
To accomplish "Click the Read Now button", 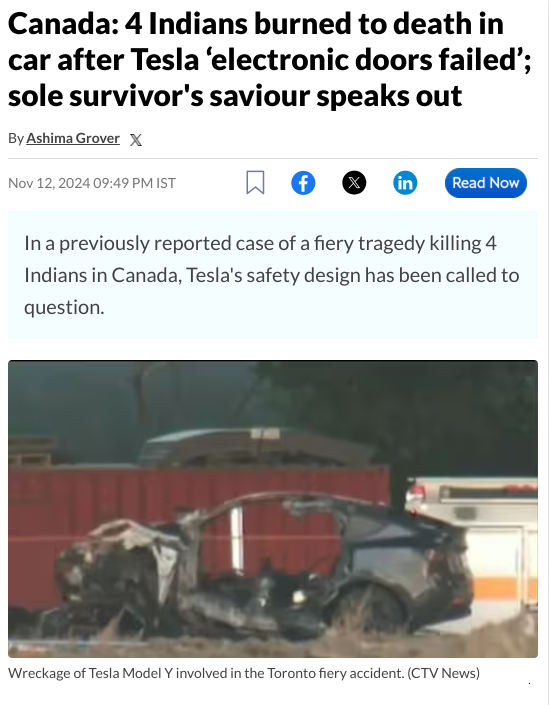I will pos(486,183).
